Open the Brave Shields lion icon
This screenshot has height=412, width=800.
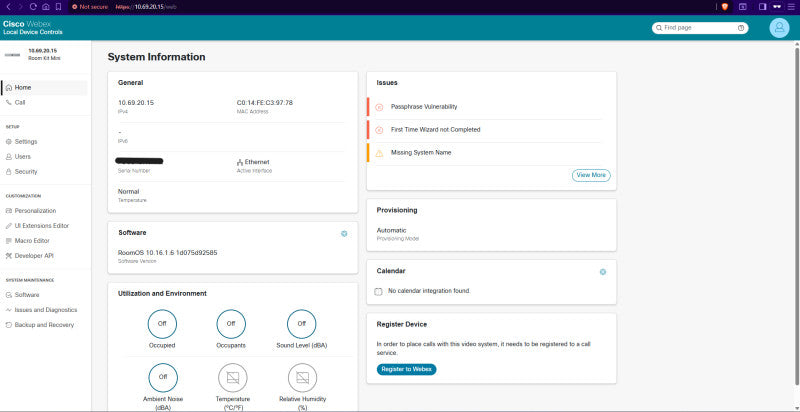pyautogui.click(x=724, y=7)
